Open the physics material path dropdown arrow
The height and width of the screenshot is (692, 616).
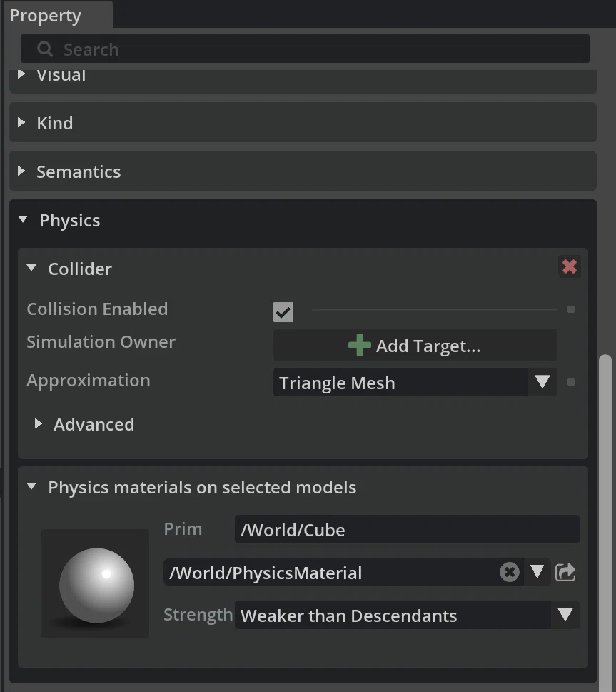[537, 572]
